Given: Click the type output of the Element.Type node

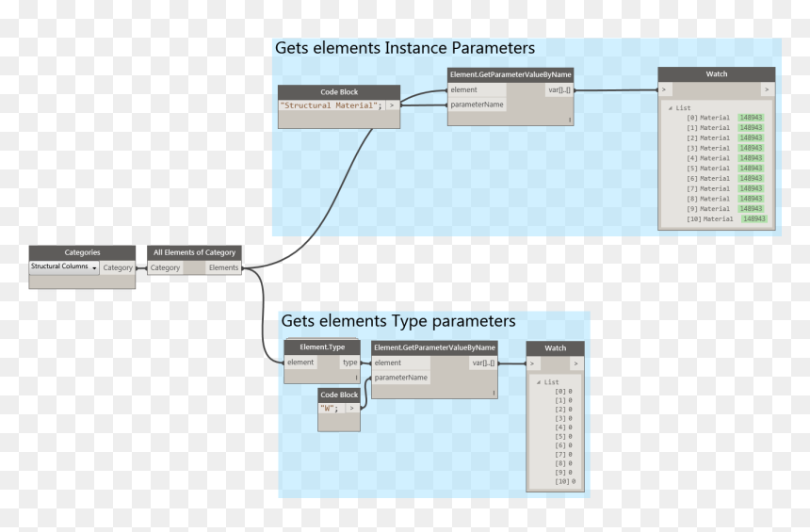Looking at the screenshot, I should 349,363.
